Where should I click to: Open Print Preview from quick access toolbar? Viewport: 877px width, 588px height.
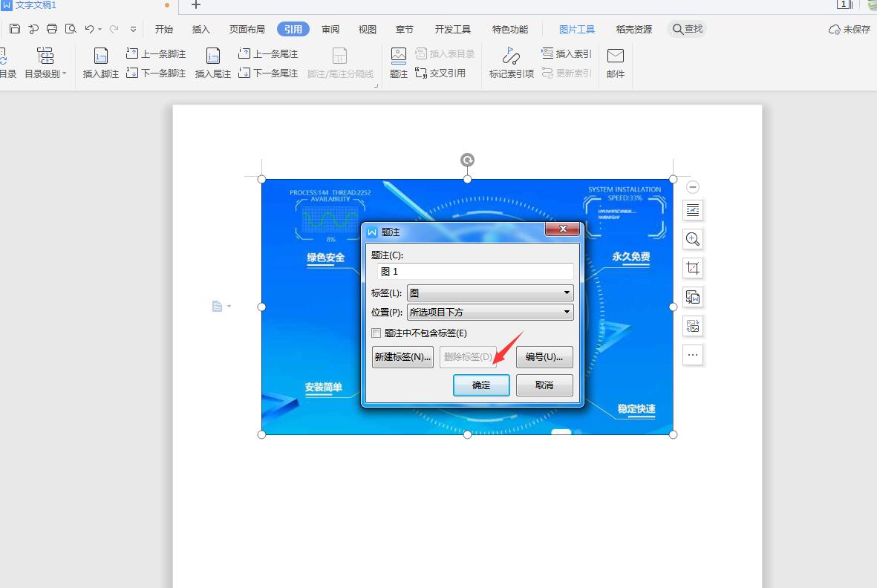point(71,28)
